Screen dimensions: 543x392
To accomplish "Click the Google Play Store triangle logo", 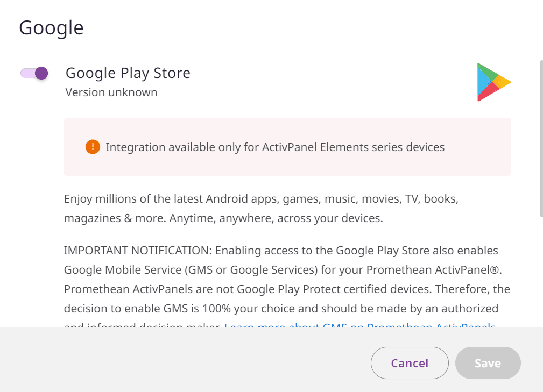I will 494,82.
